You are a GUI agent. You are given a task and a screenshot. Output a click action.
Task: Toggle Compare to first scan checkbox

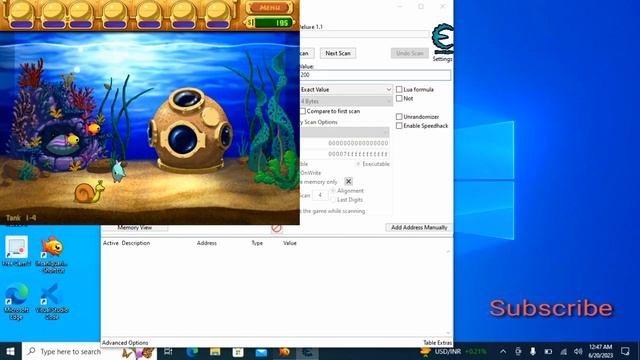point(303,111)
